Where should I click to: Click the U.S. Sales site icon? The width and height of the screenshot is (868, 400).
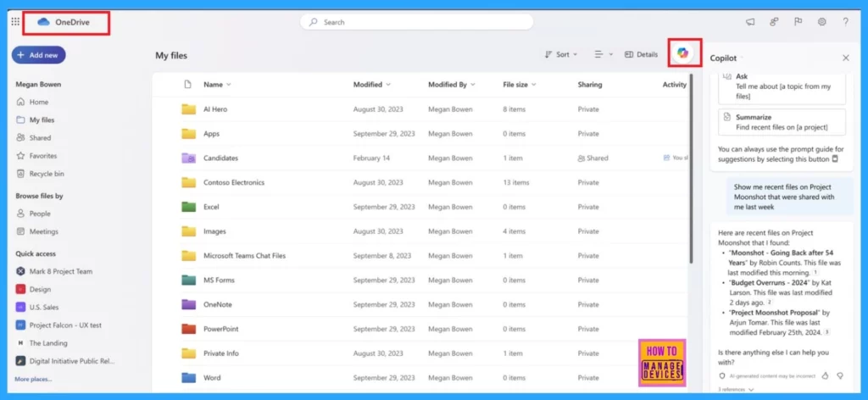coord(20,307)
